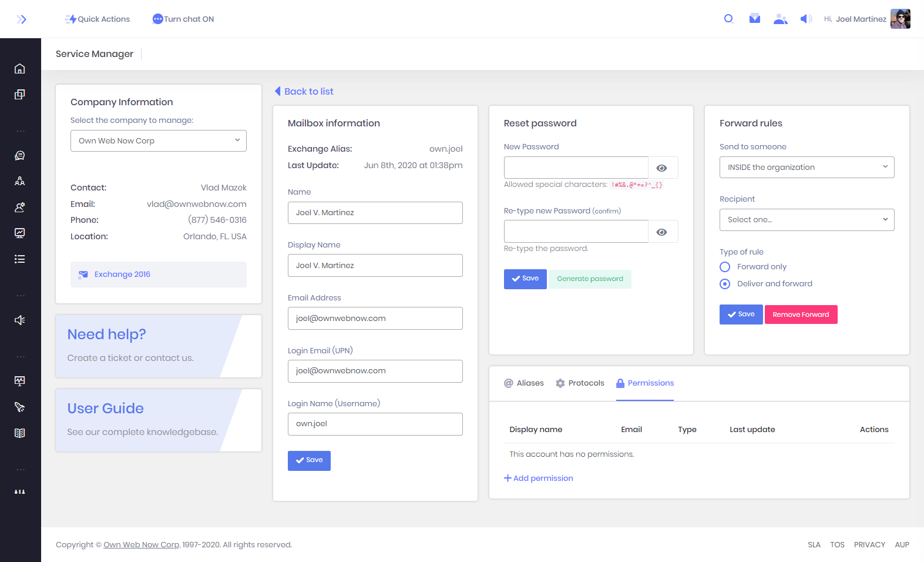
Task: Open the book icon in left sidebar
Action: pyautogui.click(x=20, y=433)
